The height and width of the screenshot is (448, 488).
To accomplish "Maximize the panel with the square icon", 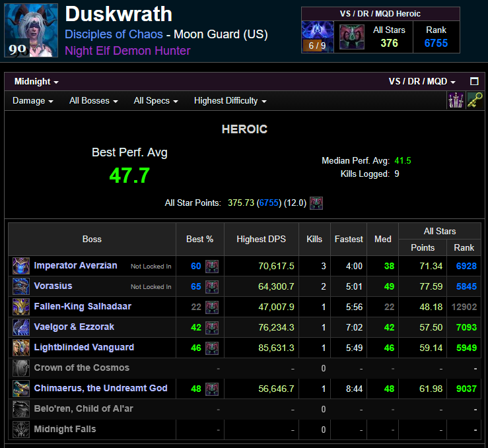I will point(474,81).
